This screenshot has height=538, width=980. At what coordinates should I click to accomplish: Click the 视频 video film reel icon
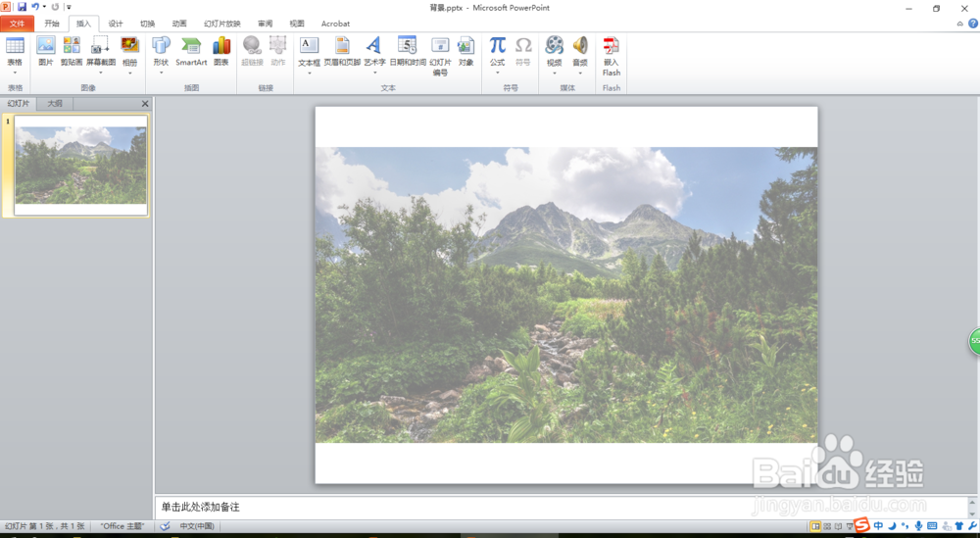tap(554, 45)
